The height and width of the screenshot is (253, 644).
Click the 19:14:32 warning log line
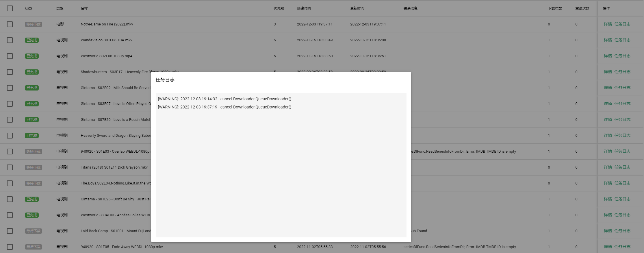coord(224,99)
